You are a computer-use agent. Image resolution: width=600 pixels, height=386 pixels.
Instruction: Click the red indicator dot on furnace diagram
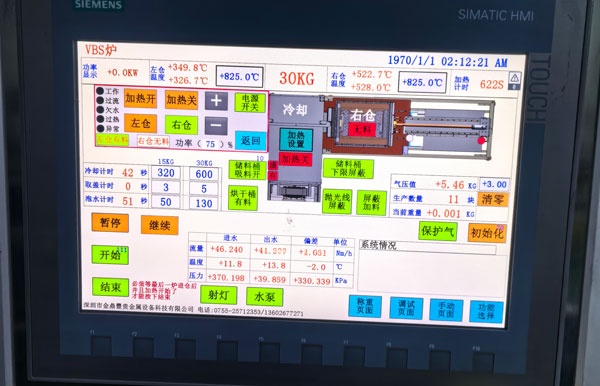click(481, 140)
